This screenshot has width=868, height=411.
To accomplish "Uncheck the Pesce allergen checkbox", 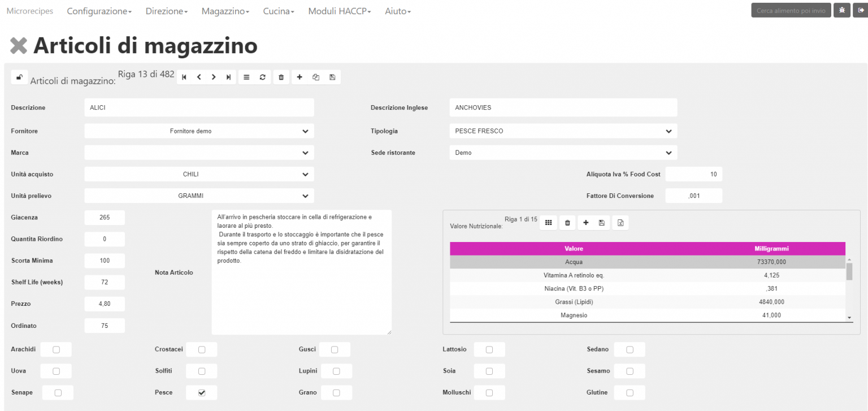I will tap(202, 393).
